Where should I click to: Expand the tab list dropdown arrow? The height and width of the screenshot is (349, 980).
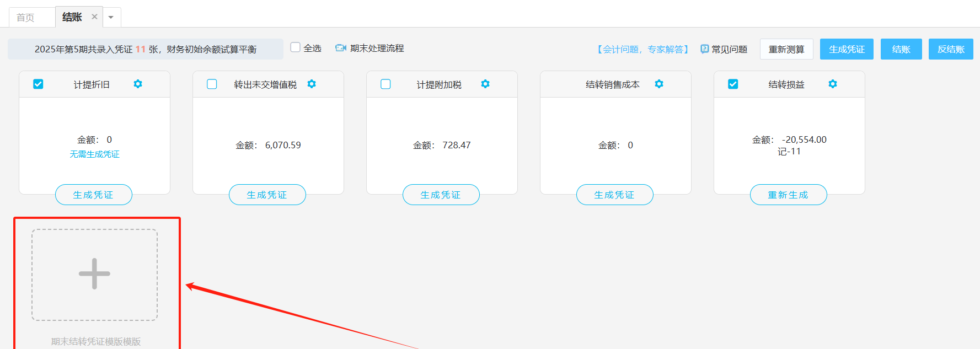[x=111, y=17]
